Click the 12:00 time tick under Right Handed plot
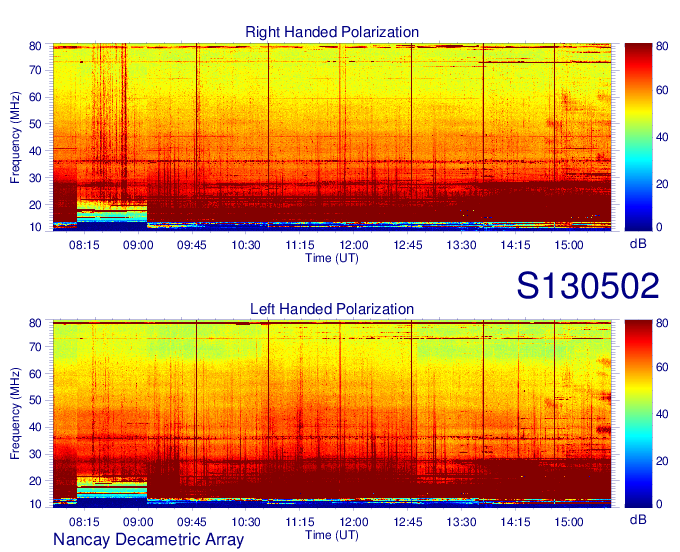Viewport: 680px width, 552px height. (x=354, y=245)
